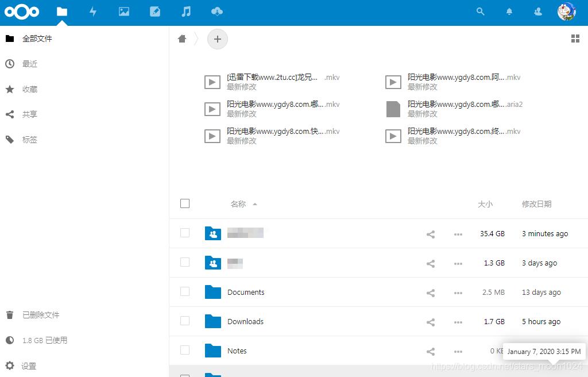Select the checkbox next to Documents folder

(x=185, y=292)
